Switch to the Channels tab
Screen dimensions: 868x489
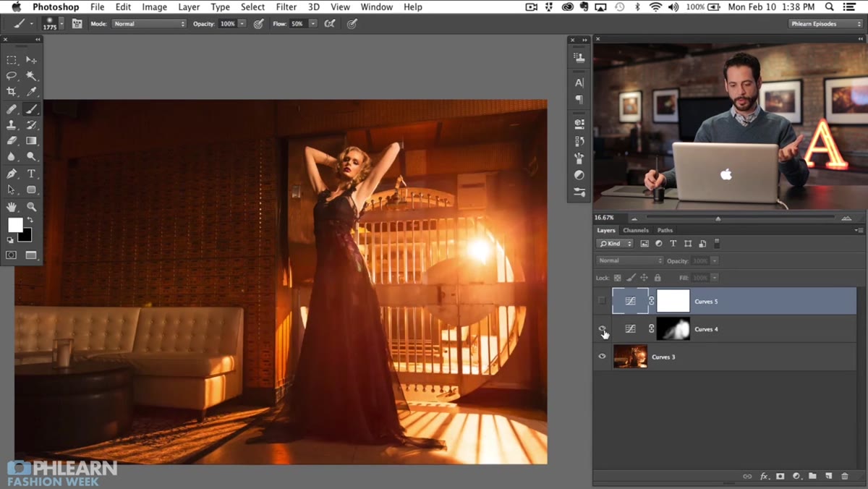coord(636,230)
